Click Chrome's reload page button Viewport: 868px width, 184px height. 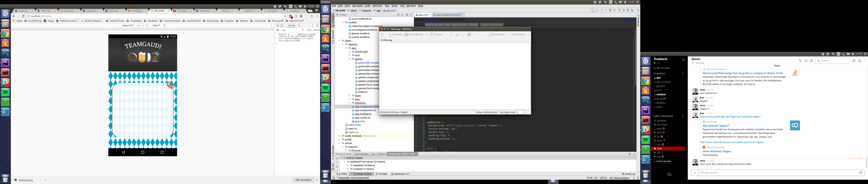(x=23, y=16)
